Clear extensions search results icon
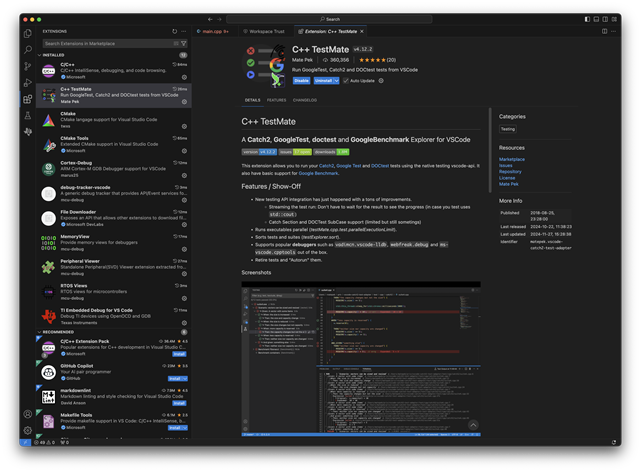This screenshot has width=640, height=471. (176, 43)
